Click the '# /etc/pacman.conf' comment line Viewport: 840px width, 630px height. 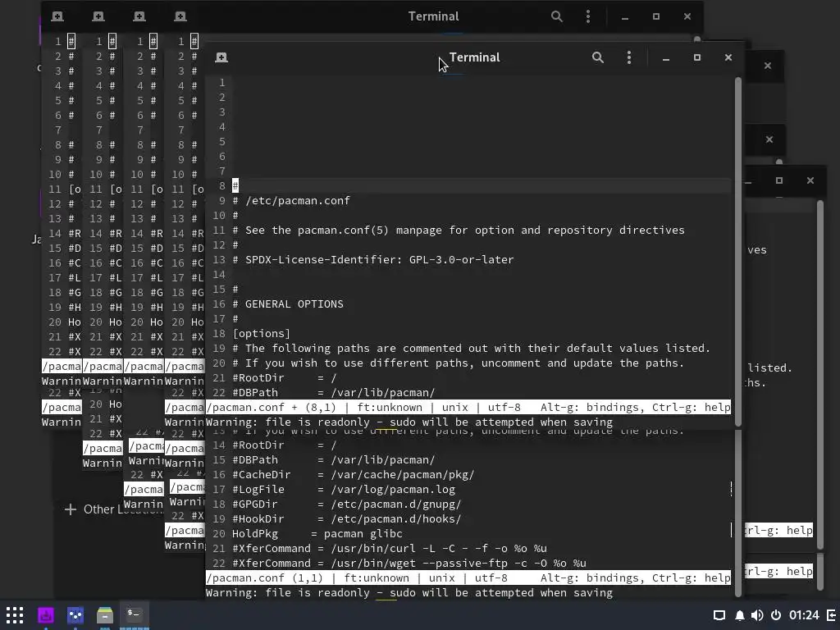pos(291,201)
